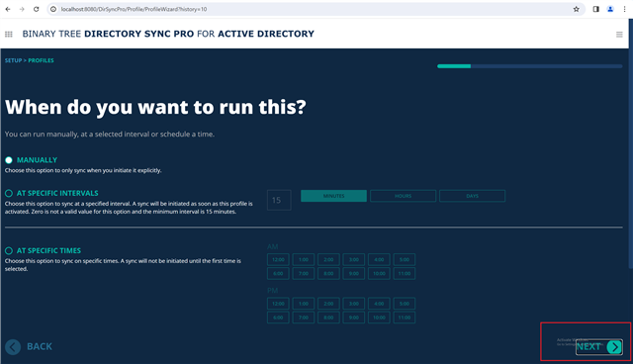The height and width of the screenshot is (364, 633).
Task: Click the MANUALLY option label
Action: pos(37,160)
